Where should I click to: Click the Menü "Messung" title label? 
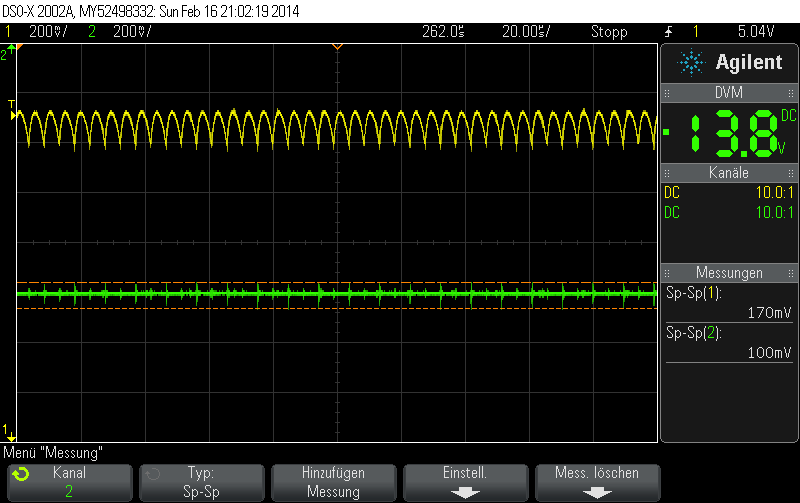(53, 453)
